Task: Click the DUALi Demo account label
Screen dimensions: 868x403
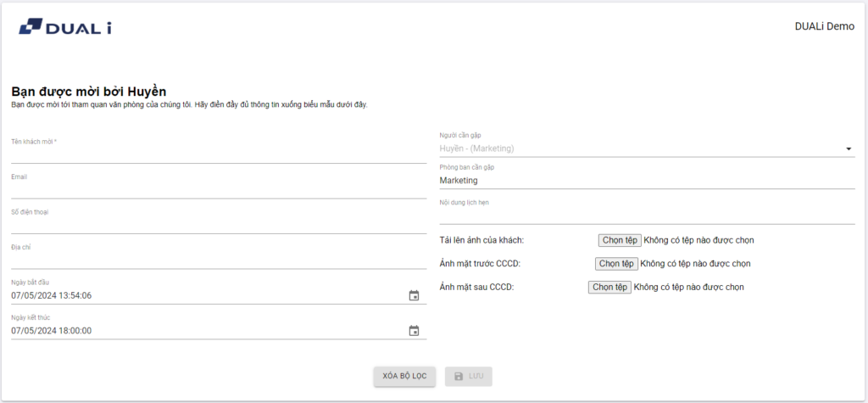Action: tap(824, 26)
